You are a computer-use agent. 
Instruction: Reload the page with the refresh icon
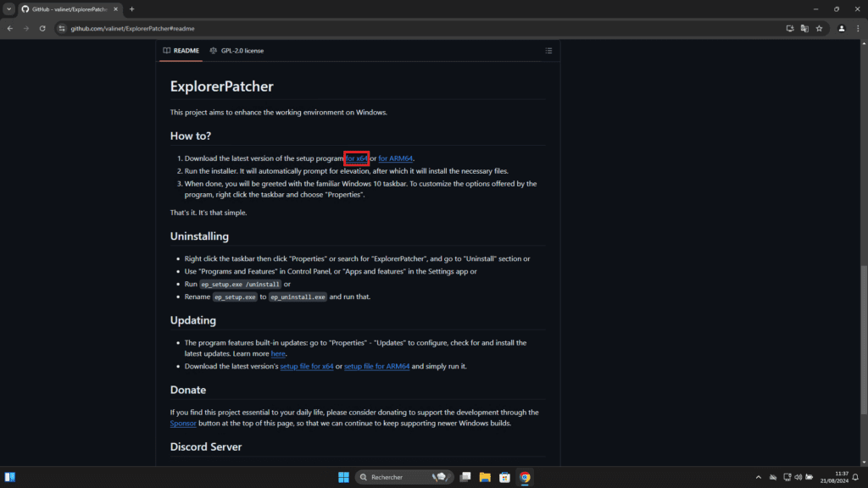click(x=44, y=28)
